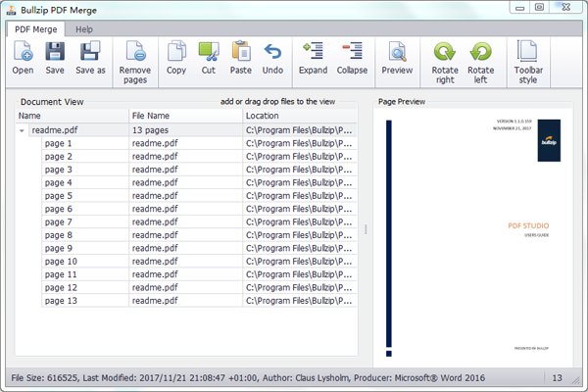The width and height of the screenshot is (588, 392).
Task: Click the splitter handle between view and preview
Action: tap(366, 229)
